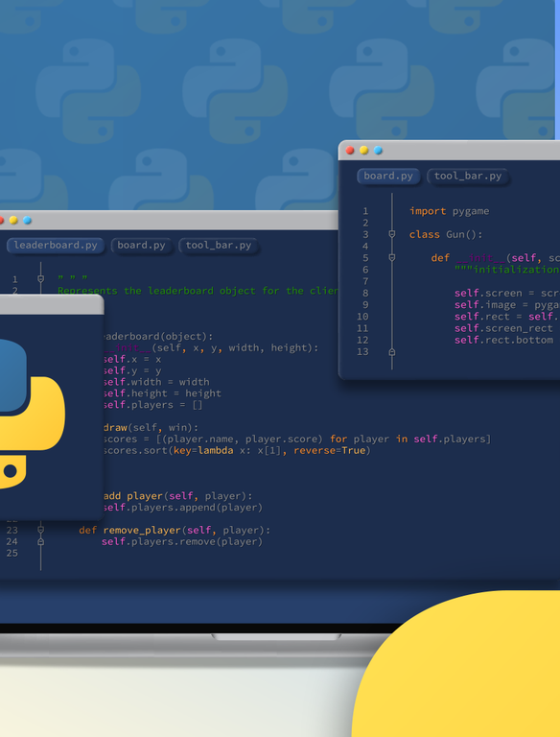
Task: Click blue dot on the leaderboard editor window
Action: pyautogui.click(x=27, y=220)
